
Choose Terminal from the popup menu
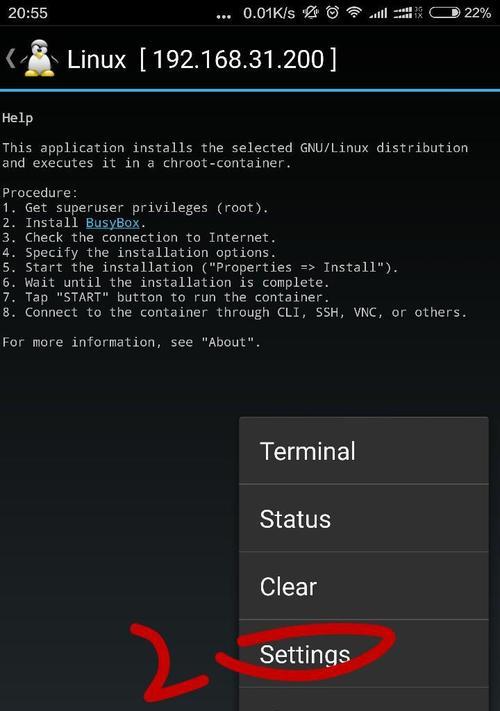click(x=364, y=451)
